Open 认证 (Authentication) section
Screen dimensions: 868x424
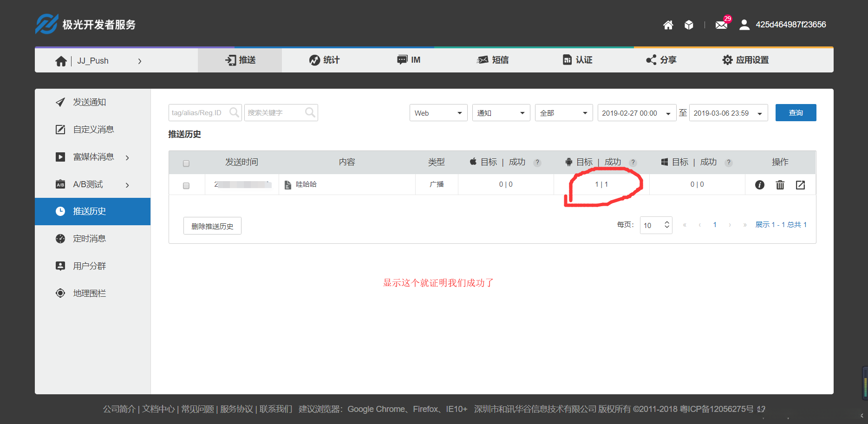tap(577, 60)
